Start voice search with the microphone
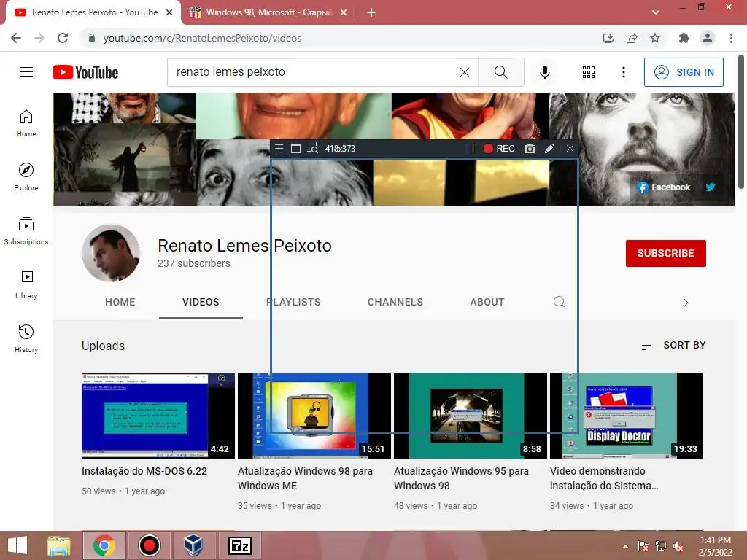 [x=544, y=72]
